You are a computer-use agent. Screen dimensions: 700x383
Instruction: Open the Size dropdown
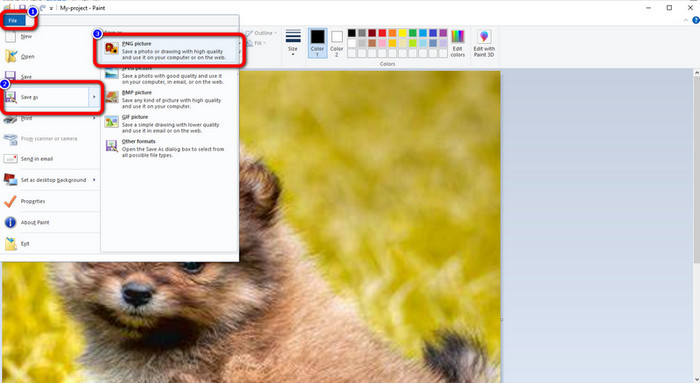pyautogui.click(x=293, y=43)
